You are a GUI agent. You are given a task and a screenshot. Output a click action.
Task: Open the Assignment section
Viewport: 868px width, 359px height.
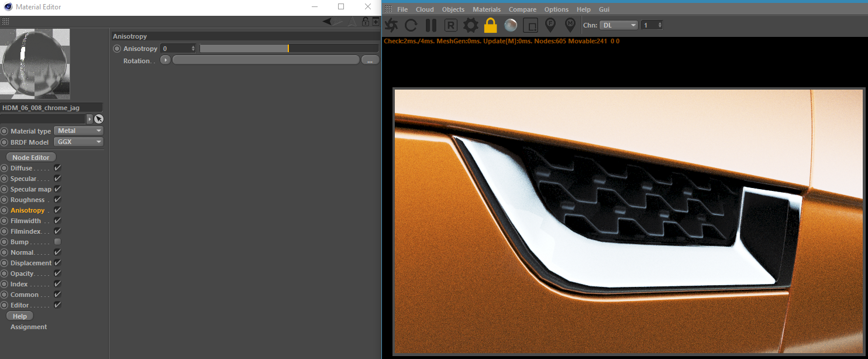tap(29, 327)
